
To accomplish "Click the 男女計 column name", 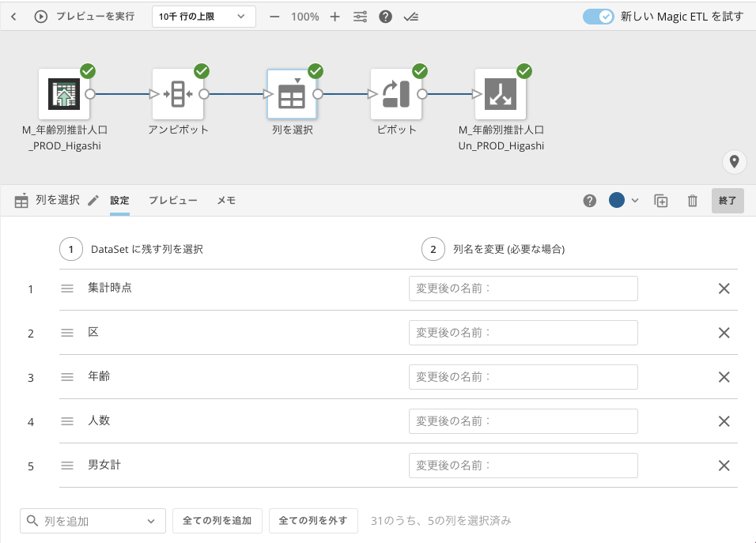I will point(104,465).
